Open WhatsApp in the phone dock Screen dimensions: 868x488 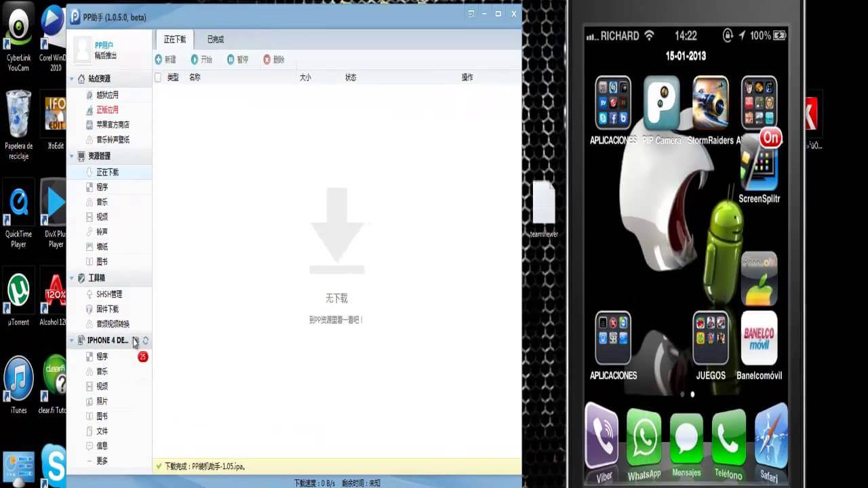point(644,439)
